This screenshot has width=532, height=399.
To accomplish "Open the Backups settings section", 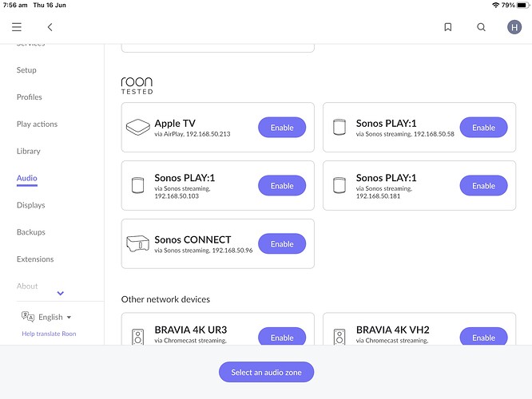I will [x=31, y=232].
